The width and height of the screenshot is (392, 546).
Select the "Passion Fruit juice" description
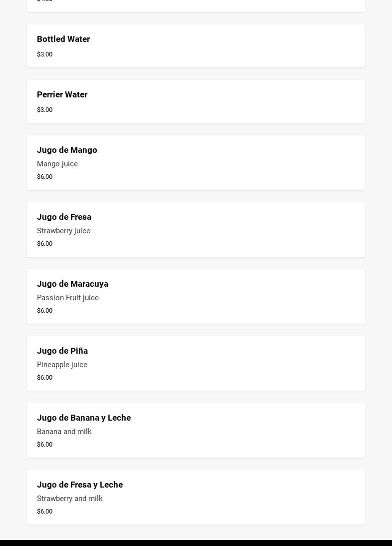68,298
